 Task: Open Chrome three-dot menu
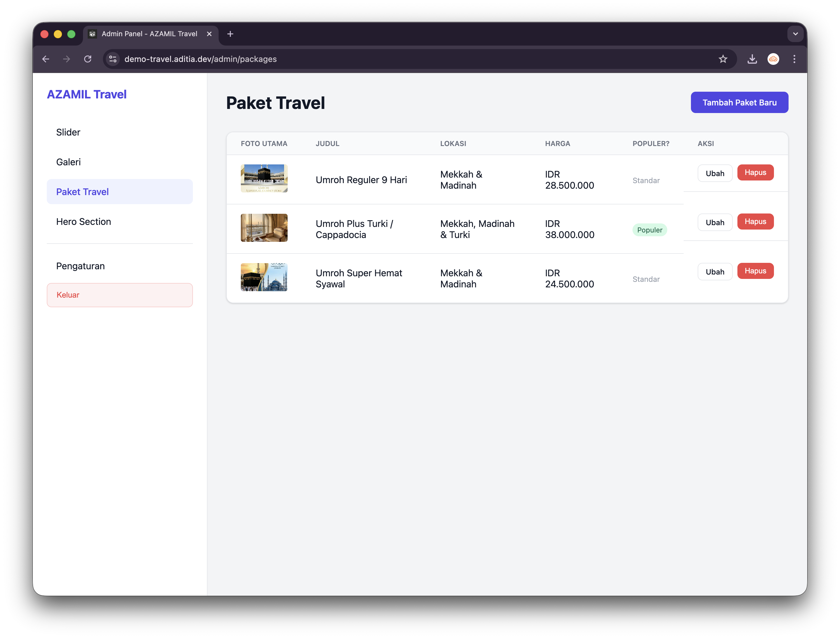click(x=794, y=59)
